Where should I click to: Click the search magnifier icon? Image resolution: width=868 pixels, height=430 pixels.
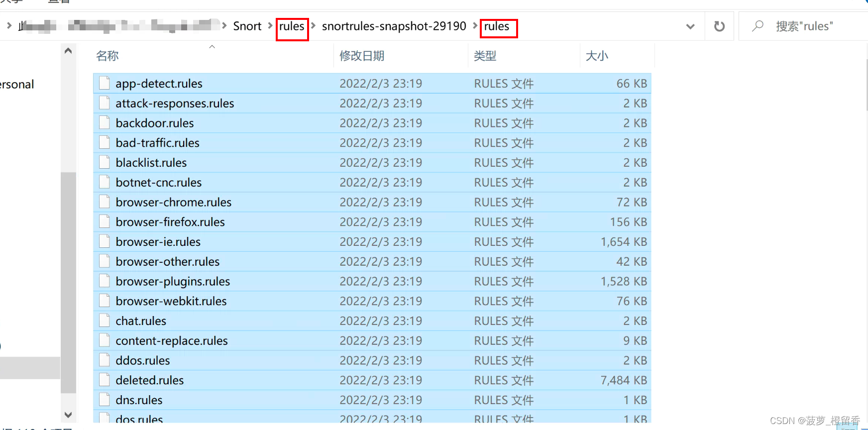(758, 26)
